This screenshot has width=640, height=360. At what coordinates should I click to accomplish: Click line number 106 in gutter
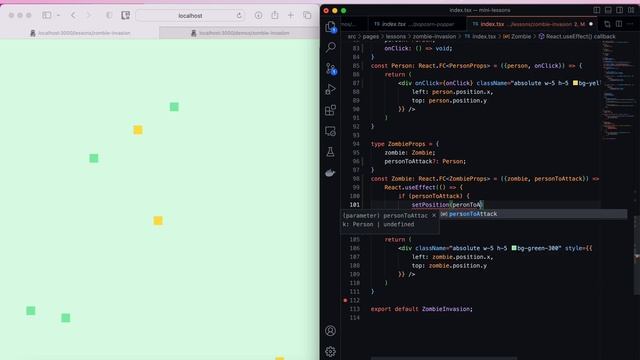coord(355,248)
